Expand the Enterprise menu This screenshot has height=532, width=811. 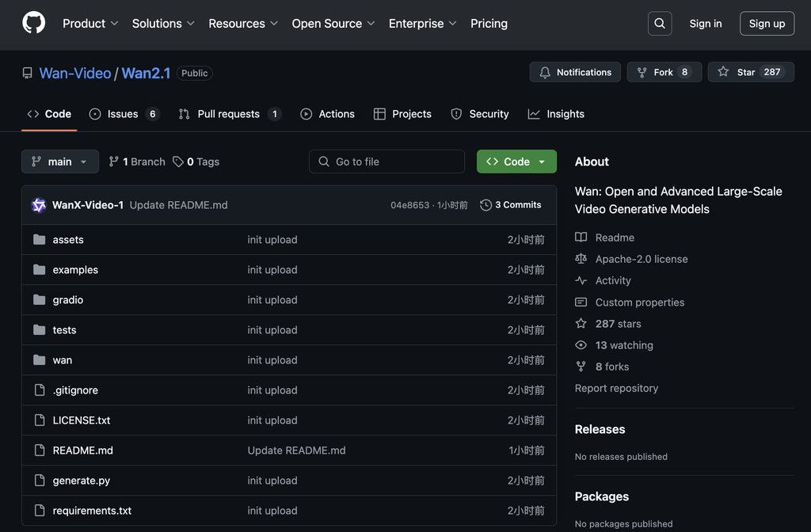point(423,23)
